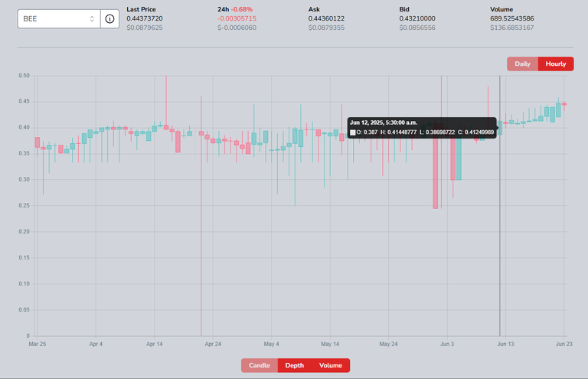The width and height of the screenshot is (588, 379).
Task: Click the May 14 x-axis date label
Action: 330,344
